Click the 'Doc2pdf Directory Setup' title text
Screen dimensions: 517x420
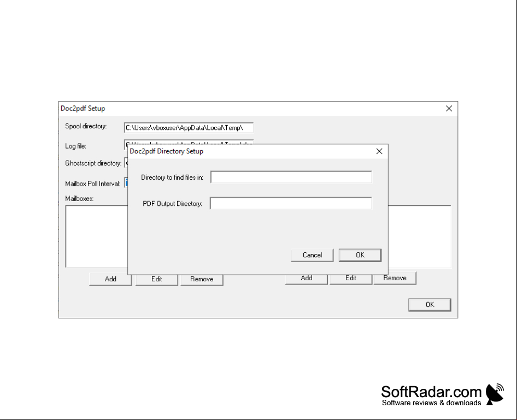click(x=167, y=151)
